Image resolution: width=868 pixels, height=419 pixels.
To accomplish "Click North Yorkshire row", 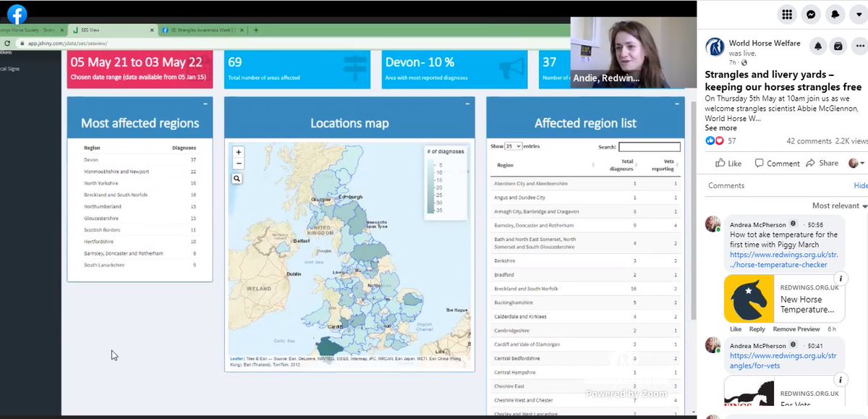I will point(140,183).
